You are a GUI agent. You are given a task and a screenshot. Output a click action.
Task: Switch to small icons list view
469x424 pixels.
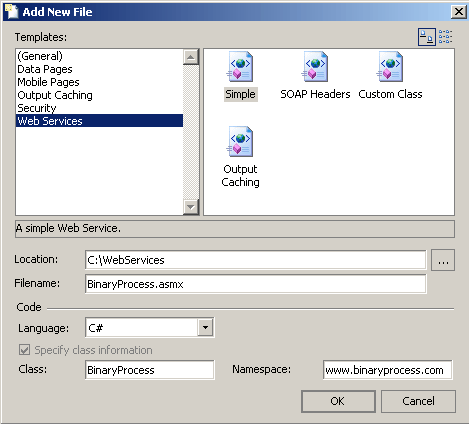tap(445, 37)
